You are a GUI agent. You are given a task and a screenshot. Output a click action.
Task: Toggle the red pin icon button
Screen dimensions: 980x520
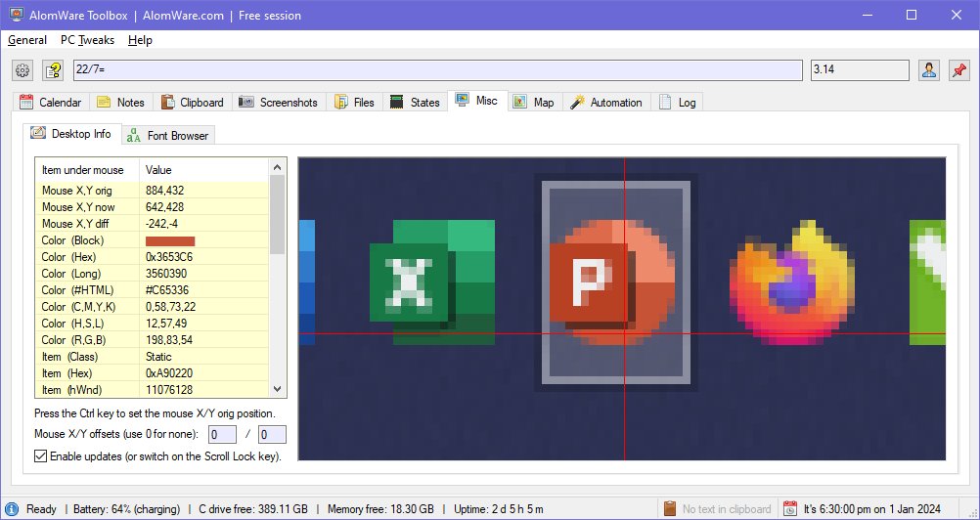959,70
